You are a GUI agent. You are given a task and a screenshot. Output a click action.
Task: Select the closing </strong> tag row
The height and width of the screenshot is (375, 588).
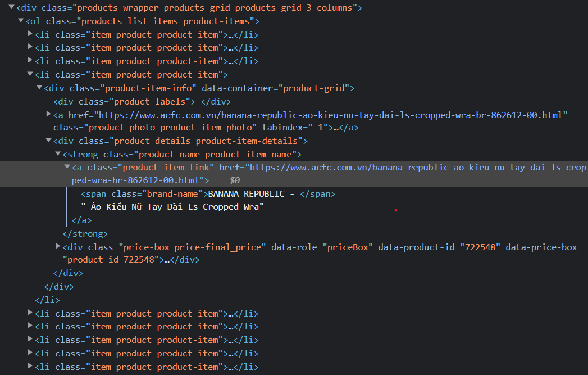[85, 234]
